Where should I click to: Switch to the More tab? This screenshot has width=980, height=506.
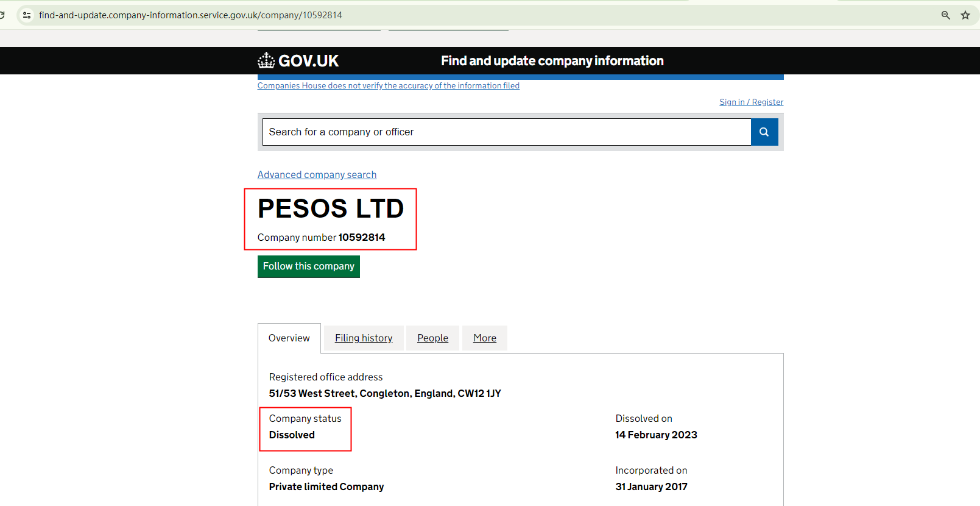(485, 338)
